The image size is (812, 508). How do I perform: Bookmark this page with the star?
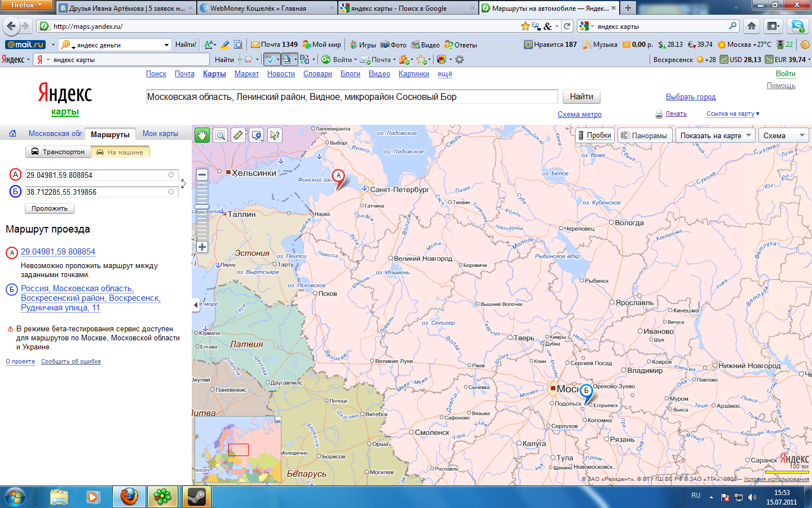[526, 26]
